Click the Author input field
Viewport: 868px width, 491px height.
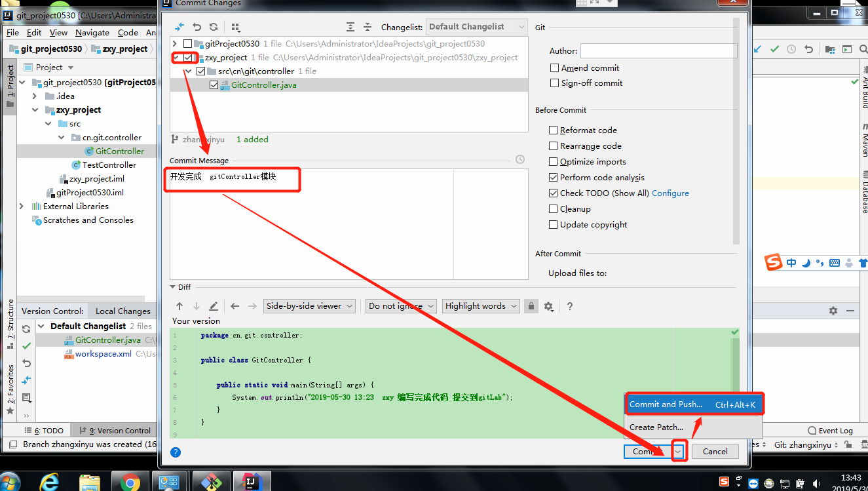(x=658, y=50)
